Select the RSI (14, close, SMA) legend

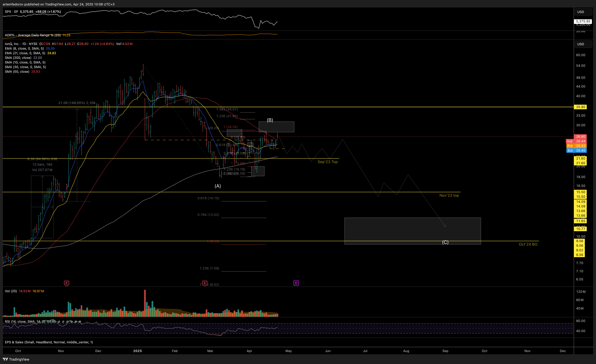pos(43,322)
